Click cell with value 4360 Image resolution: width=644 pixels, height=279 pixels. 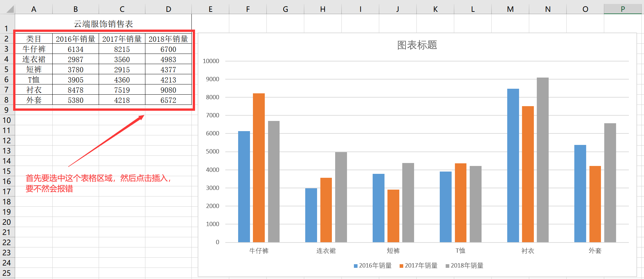pyautogui.click(x=122, y=80)
